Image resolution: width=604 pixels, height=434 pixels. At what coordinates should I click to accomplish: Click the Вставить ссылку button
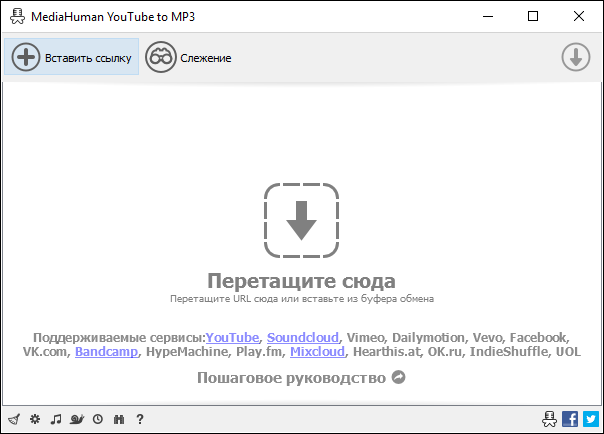(x=71, y=58)
